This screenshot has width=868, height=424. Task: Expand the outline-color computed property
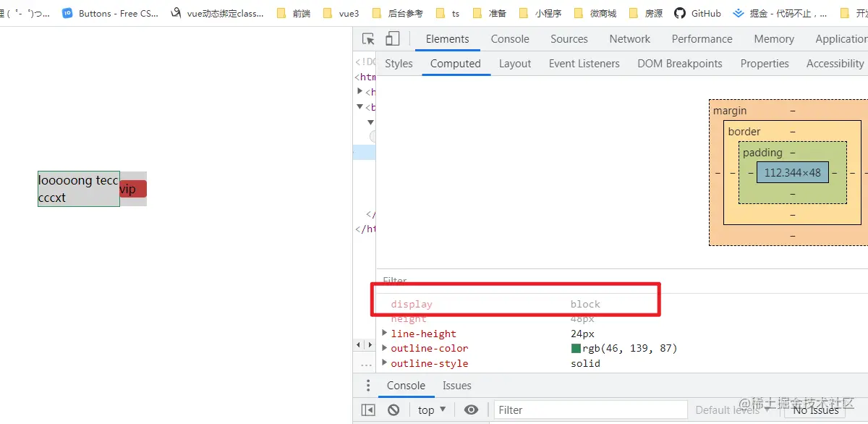click(385, 348)
